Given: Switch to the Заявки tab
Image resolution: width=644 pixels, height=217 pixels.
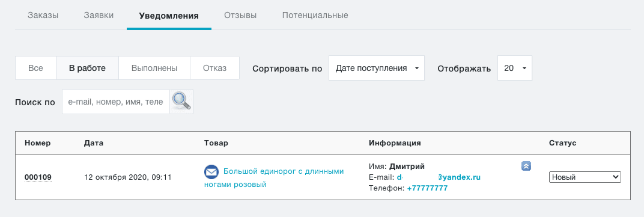Looking at the screenshot, I should [x=99, y=16].
